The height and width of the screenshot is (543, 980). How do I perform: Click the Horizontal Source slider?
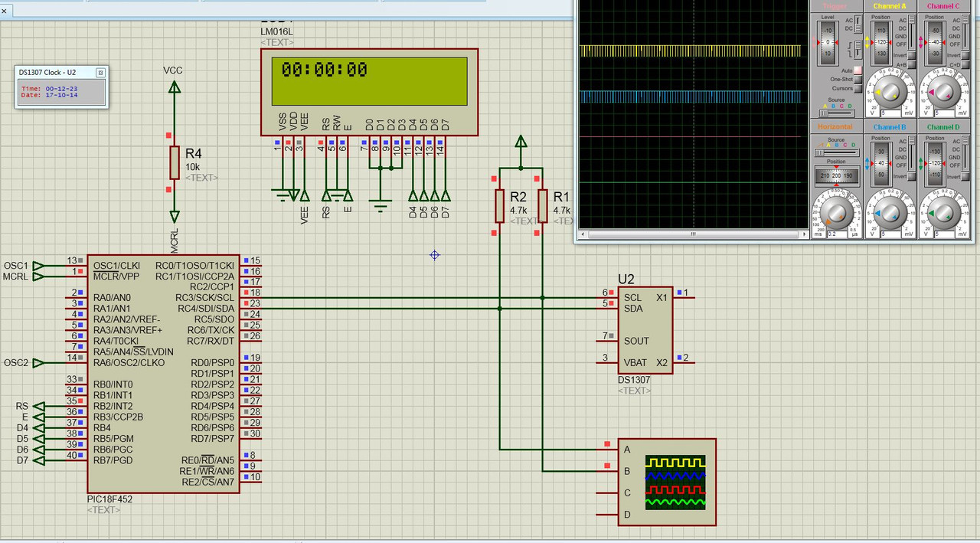(x=837, y=152)
